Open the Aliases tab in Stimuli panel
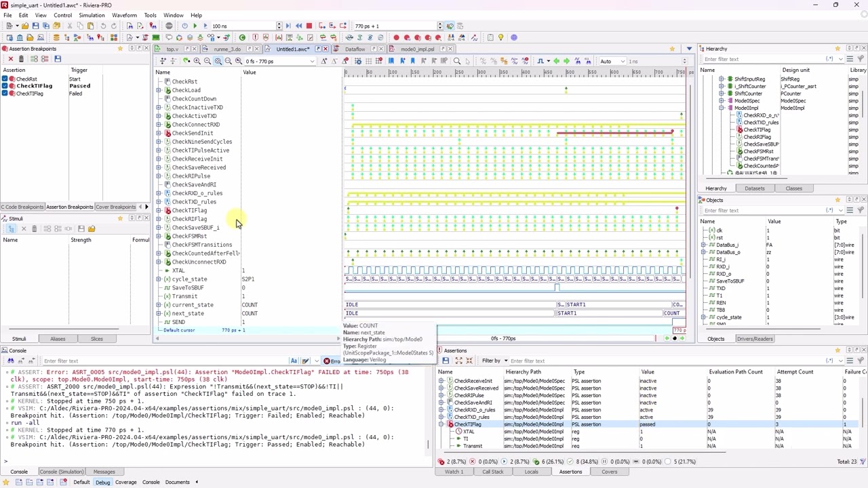This screenshot has width=868, height=488. click(x=58, y=339)
